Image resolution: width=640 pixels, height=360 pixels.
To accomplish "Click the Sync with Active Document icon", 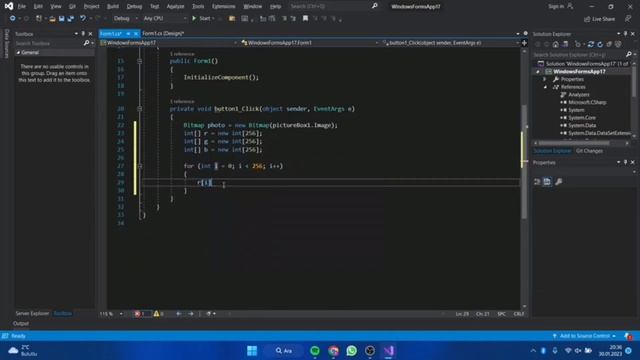I will (591, 44).
